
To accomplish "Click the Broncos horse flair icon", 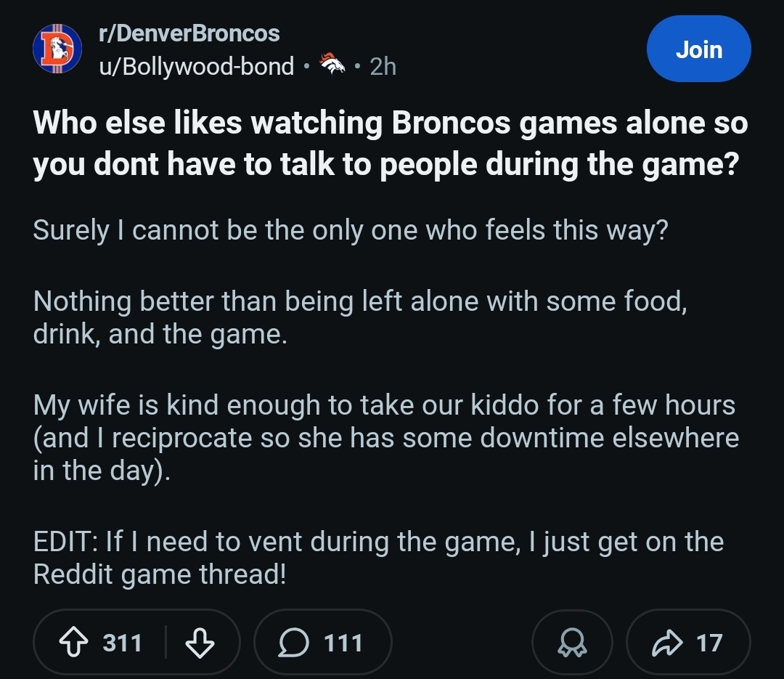I will [332, 66].
